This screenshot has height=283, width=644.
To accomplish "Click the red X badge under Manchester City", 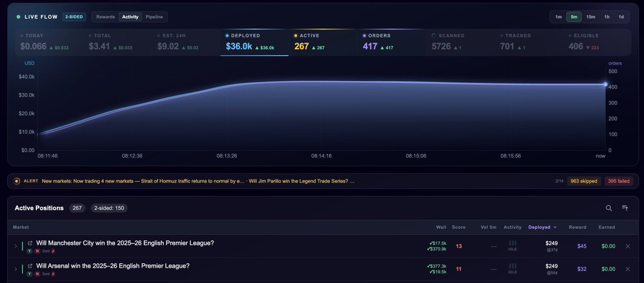I will click(x=53, y=251).
